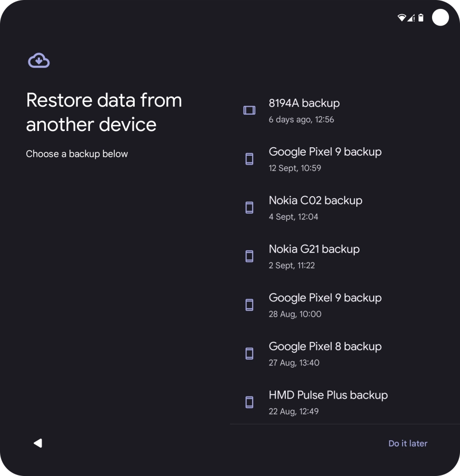Click the Wi-Fi status icon

pos(402,17)
